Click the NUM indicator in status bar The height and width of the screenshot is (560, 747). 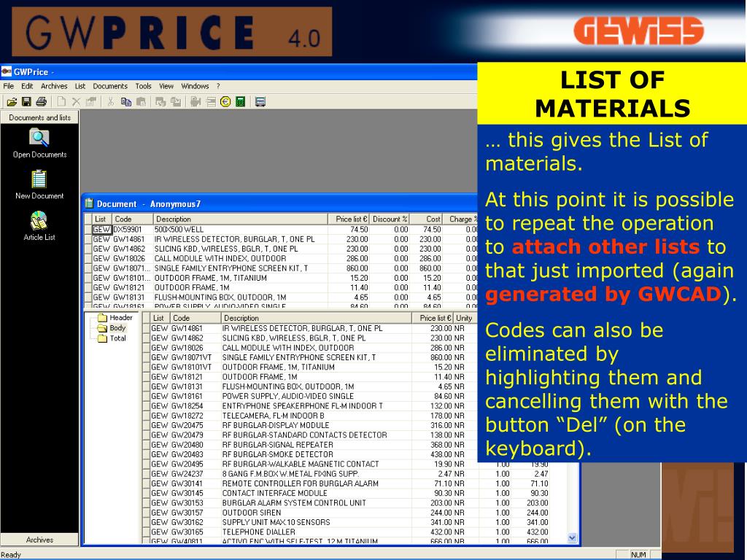click(x=638, y=555)
